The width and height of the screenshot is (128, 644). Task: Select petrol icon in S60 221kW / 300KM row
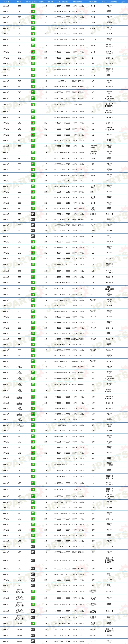pyautogui.click(x=33, y=209)
